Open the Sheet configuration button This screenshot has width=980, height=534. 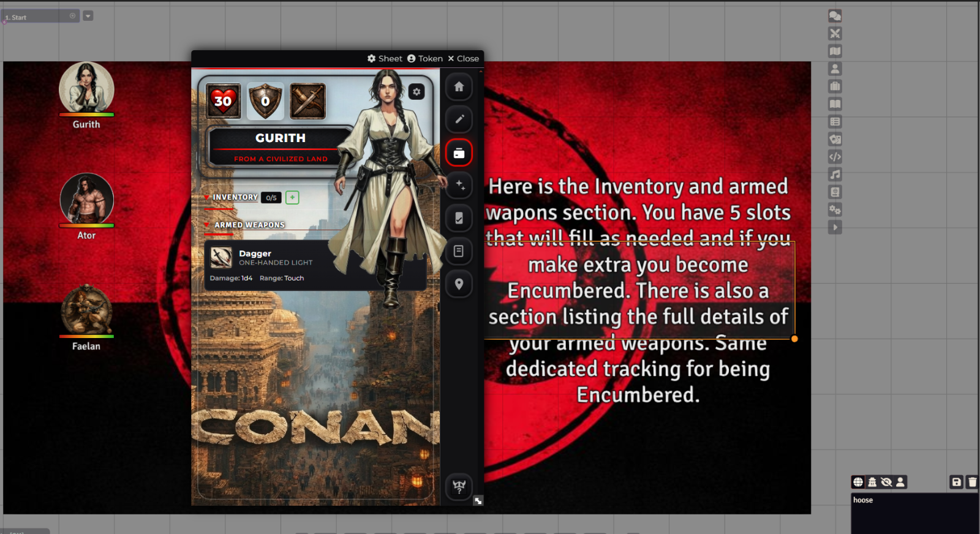coord(385,59)
